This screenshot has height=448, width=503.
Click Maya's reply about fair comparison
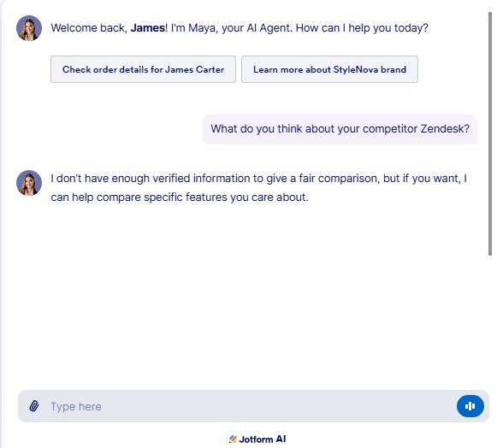pyautogui.click(x=259, y=187)
